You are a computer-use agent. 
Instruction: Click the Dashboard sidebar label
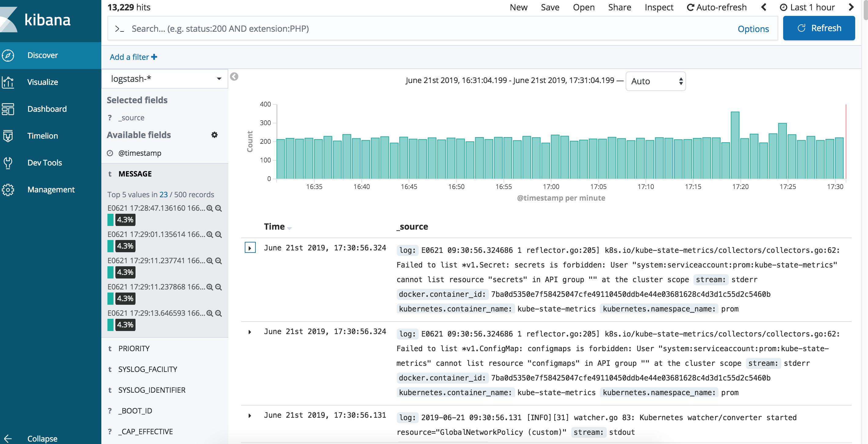(47, 109)
